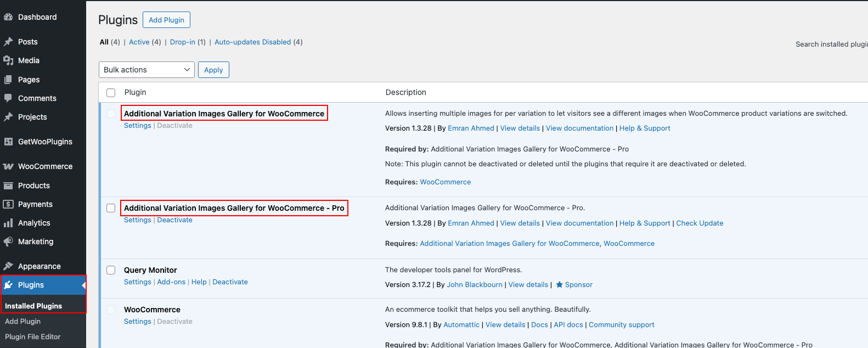Viewport: 868px width, 348px height.
Task: Click the Dashboard gauge icon
Action: tap(8, 17)
